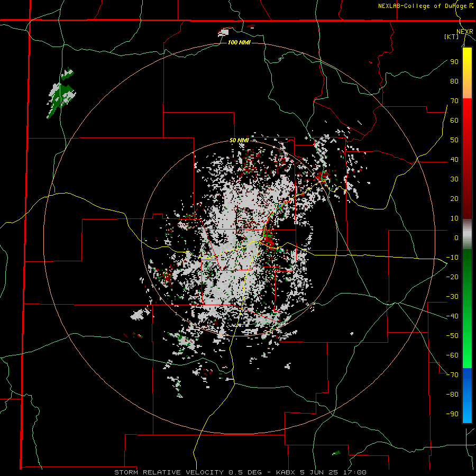Click the -70 value on the velocity scale
The width and height of the screenshot is (476, 476).
tap(452, 375)
